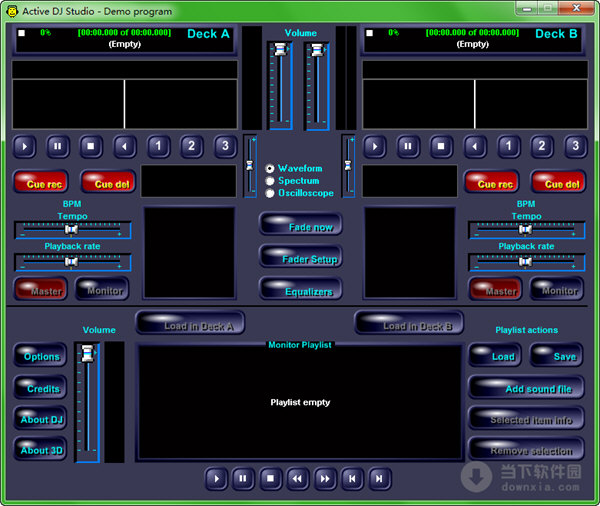Image resolution: width=600 pixels, height=506 pixels.
Task: Click the Fade now button
Action: [301, 224]
